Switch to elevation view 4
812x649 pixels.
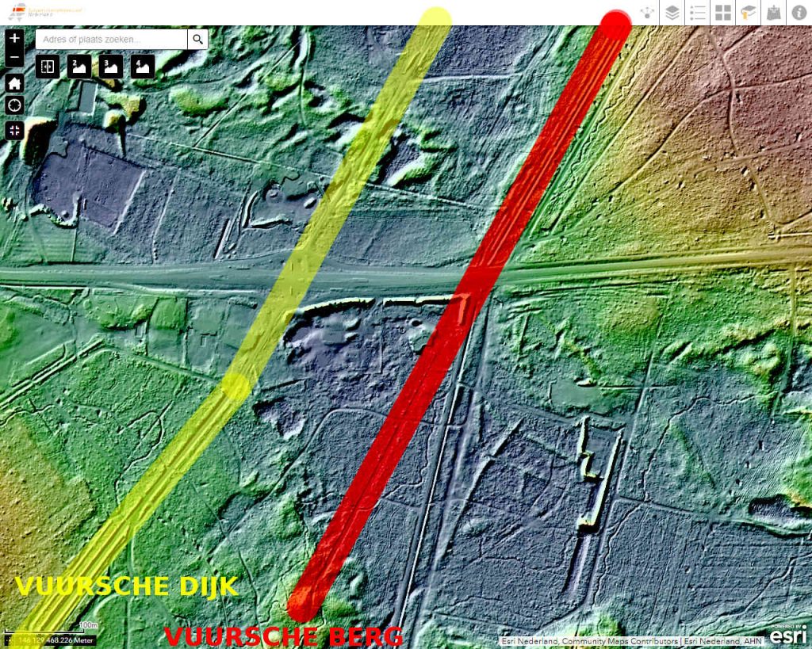[143, 67]
